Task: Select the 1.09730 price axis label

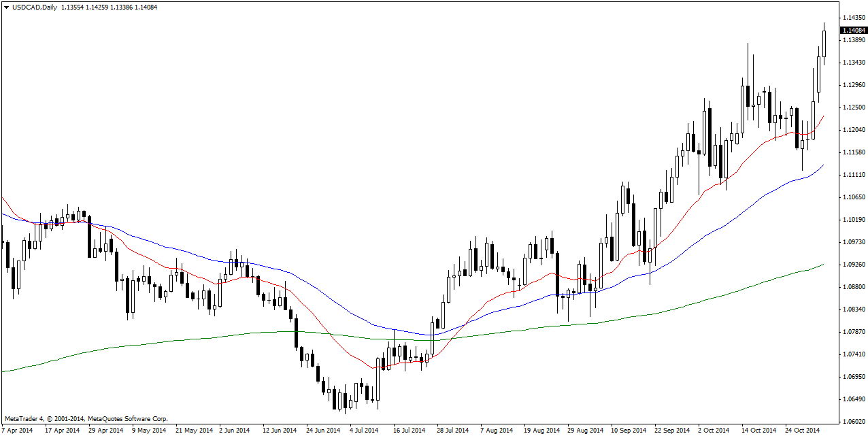Action: tap(854, 242)
